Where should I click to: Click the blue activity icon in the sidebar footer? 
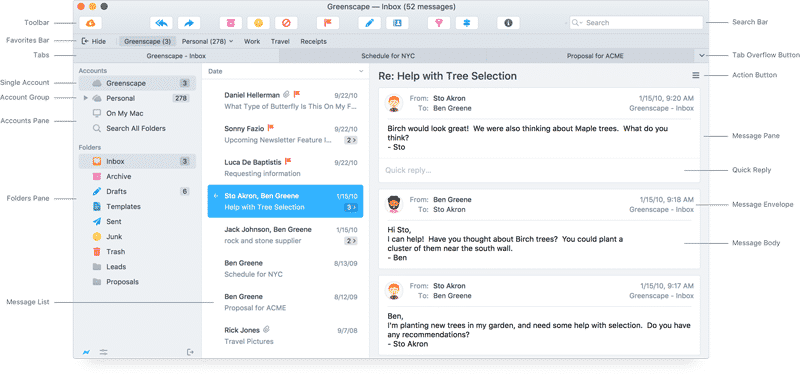tap(86, 352)
